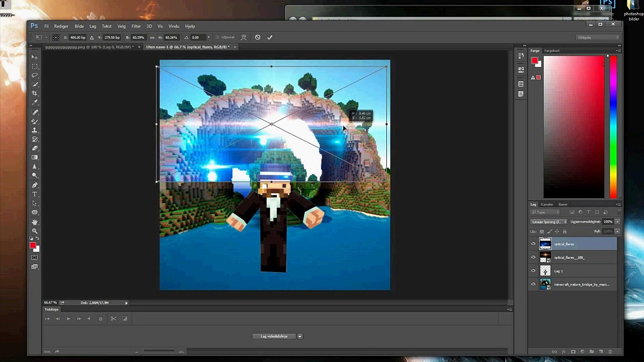The height and width of the screenshot is (362, 644).
Task: Select the Lasso tool
Action: (x=35, y=75)
